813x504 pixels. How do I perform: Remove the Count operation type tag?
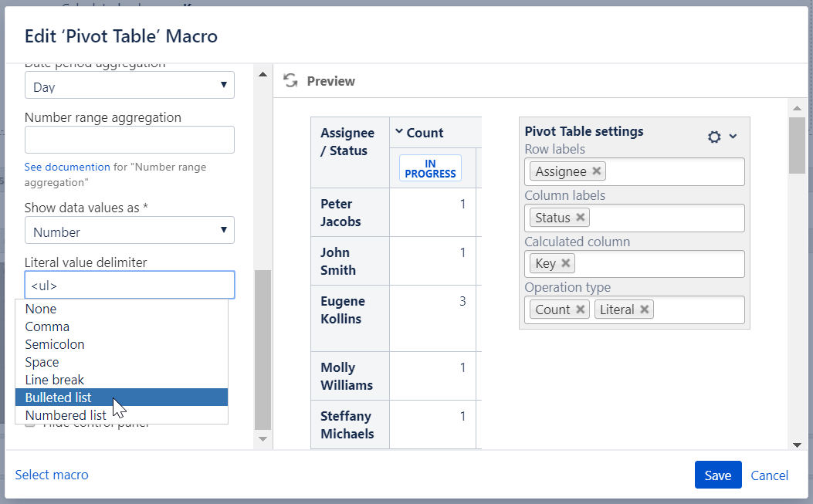[x=581, y=310]
